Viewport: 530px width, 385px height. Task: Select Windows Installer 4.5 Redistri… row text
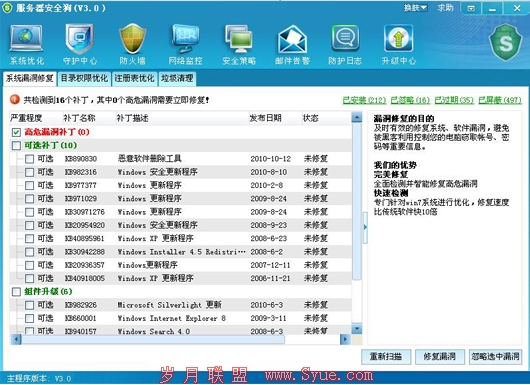pos(182,252)
